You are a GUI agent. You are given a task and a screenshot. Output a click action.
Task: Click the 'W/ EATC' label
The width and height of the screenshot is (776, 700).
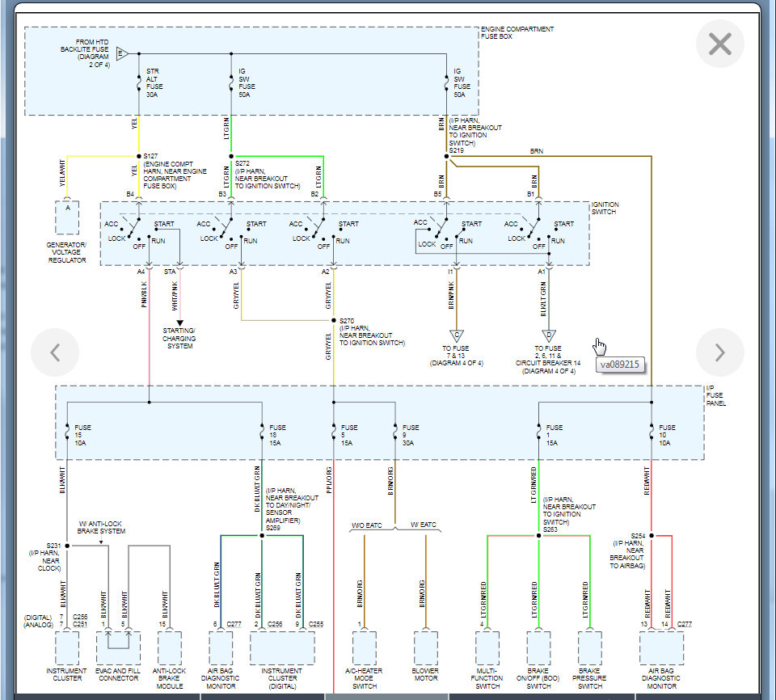pos(423,525)
